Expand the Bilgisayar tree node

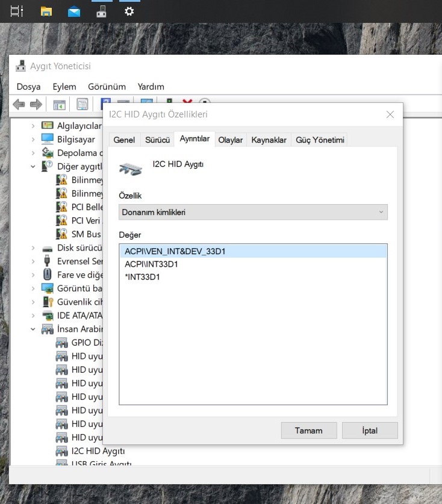coord(33,139)
